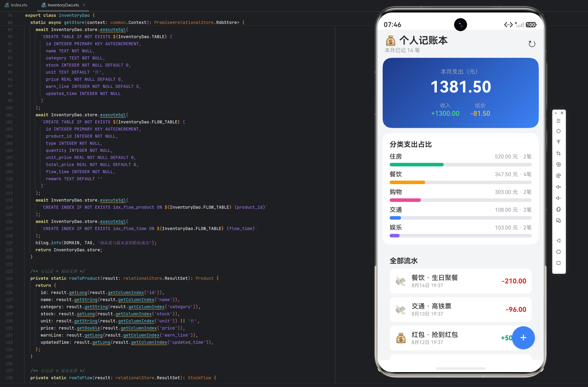Click the emulator Recents square button
This screenshot has height=387, width=588.
(558, 263)
